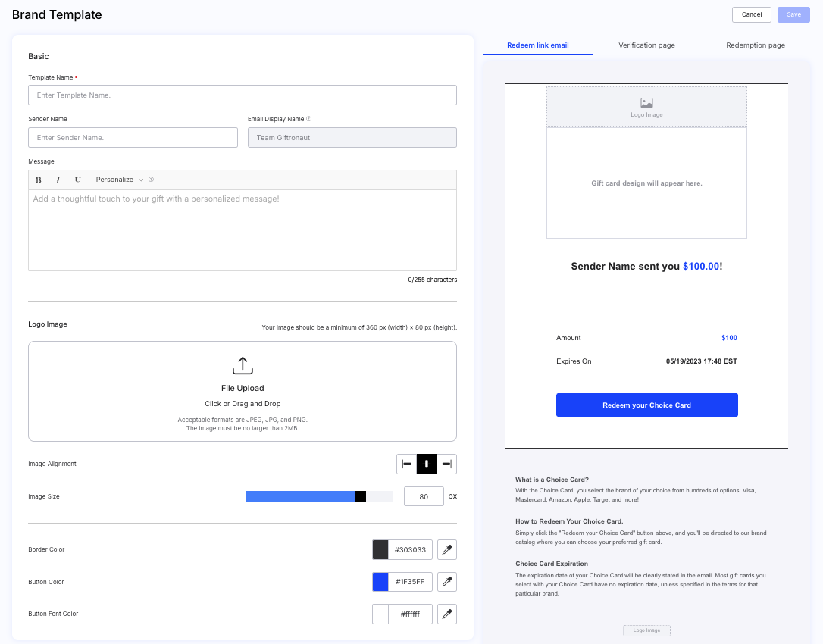This screenshot has width=823, height=644.
Task: Switch to Redemption page tab
Action: pos(756,45)
